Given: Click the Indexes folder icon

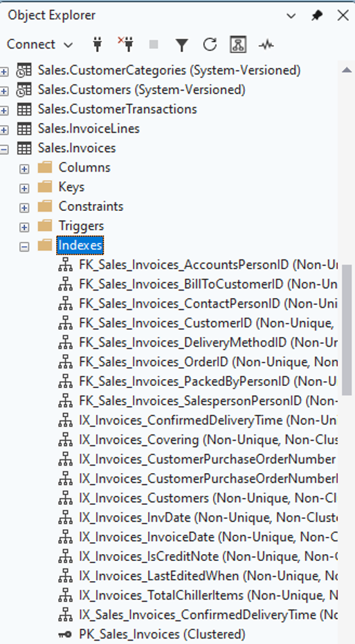Looking at the screenshot, I should pyautogui.click(x=45, y=245).
